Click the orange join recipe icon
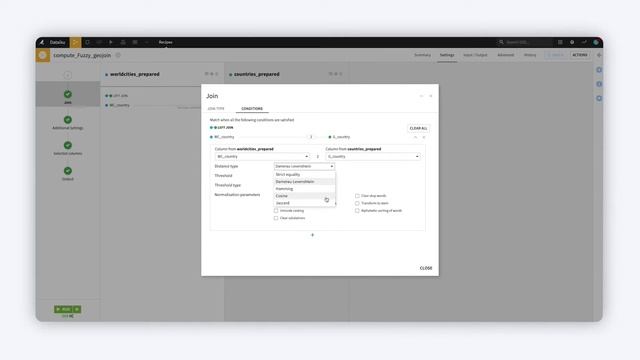The image size is (640, 360). [42, 55]
